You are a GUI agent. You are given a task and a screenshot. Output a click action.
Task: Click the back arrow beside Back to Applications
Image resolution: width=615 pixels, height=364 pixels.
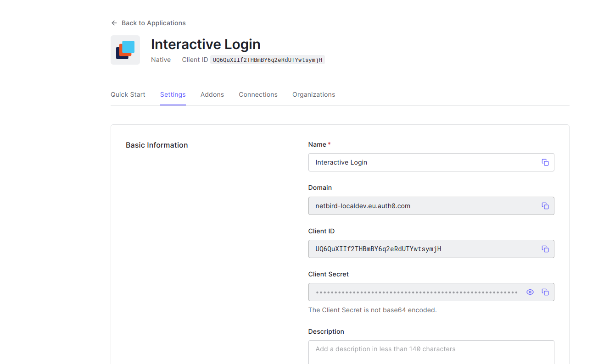point(114,22)
